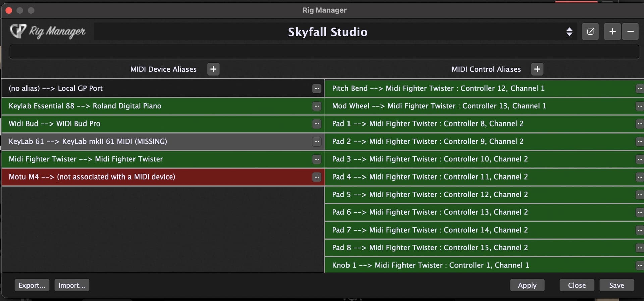Select Pitch Bend Controller 12 row
The image size is (644, 301).
point(484,88)
